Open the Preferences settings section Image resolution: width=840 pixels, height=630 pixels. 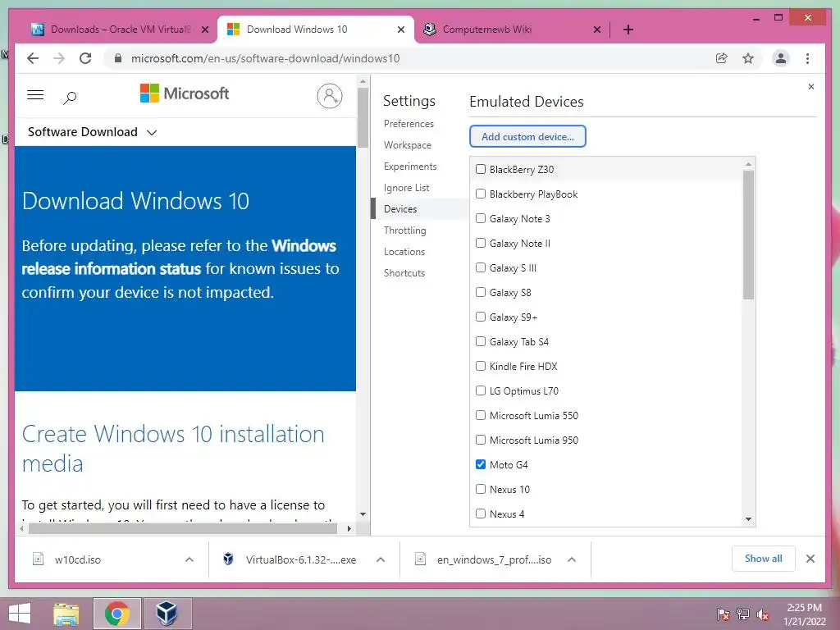409,124
